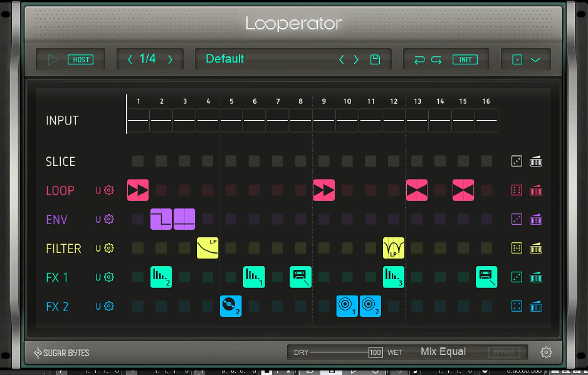Open LOOP row gear settings
The image size is (588, 375).
point(108,190)
